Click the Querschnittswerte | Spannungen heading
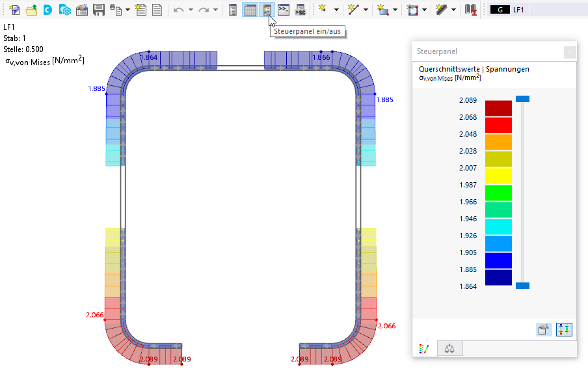 (x=474, y=69)
